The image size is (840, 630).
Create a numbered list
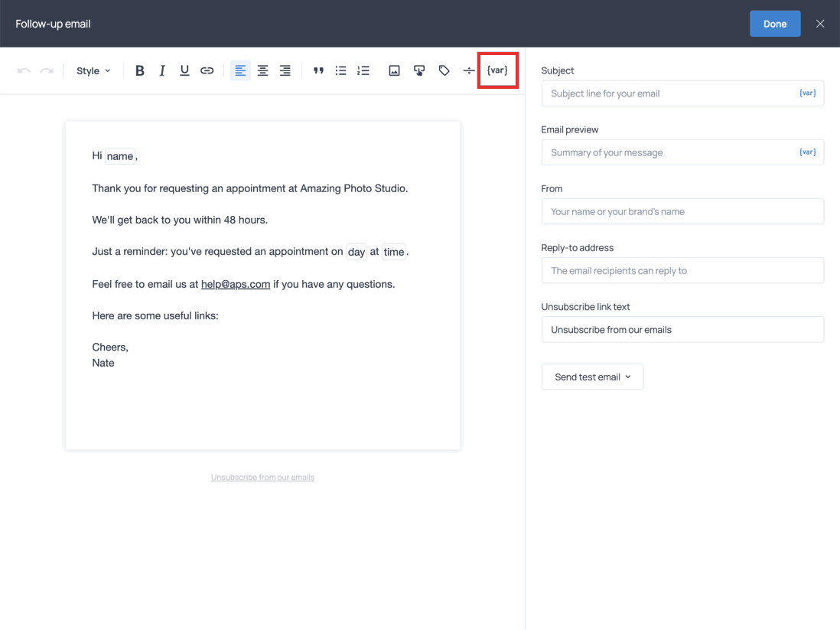(x=363, y=70)
